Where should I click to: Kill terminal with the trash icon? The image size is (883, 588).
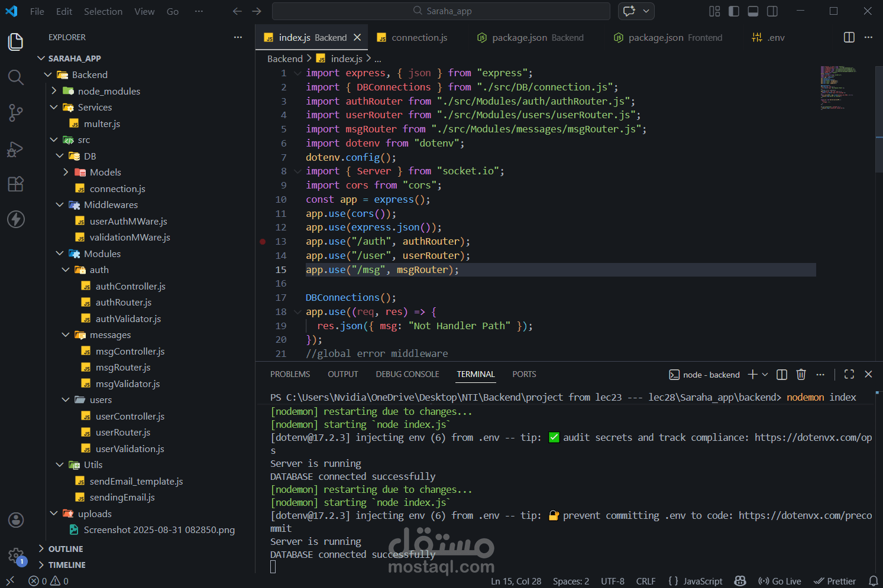tap(801, 374)
